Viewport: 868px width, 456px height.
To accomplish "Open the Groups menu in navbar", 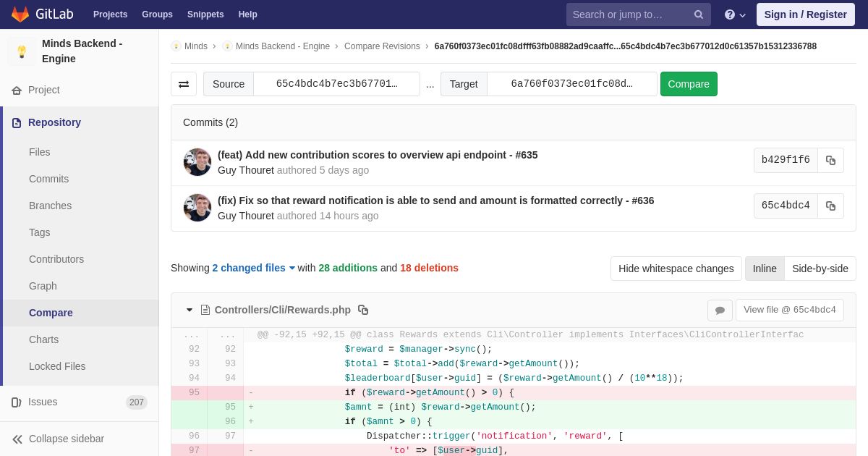I will tap(157, 14).
